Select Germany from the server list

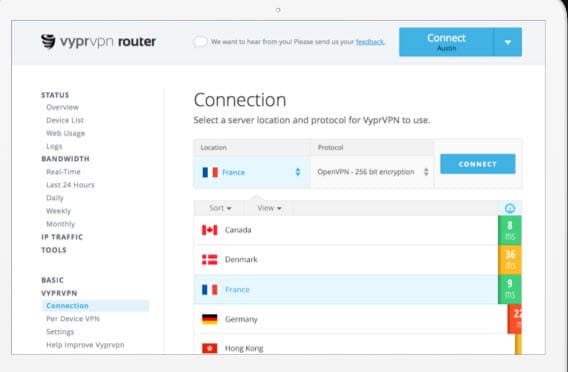[351, 319]
